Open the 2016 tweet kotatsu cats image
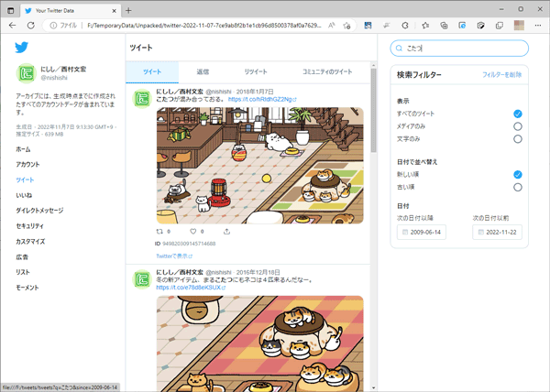 [260, 343]
